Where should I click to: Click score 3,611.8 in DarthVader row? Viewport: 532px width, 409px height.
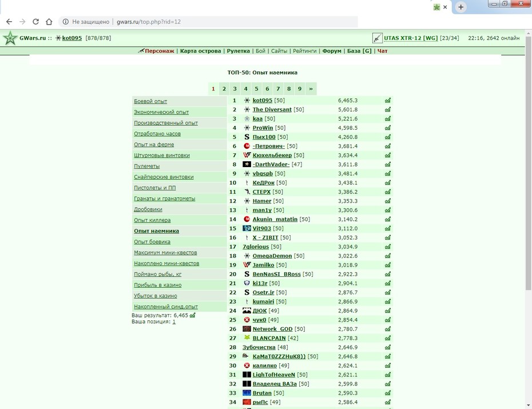(x=347, y=165)
